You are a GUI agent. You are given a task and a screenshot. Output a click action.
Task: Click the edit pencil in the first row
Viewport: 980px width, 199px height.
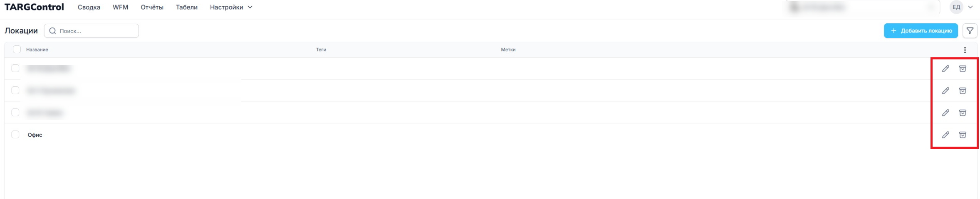click(945, 69)
